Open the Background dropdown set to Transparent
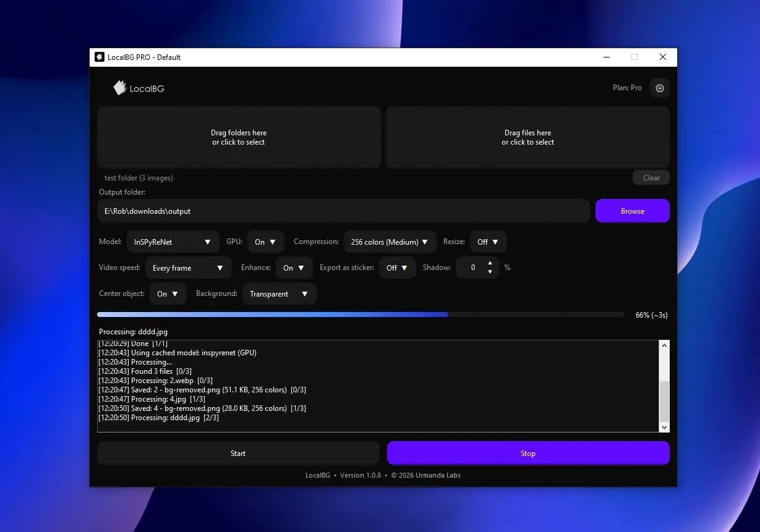The width and height of the screenshot is (760, 532). [x=280, y=293]
